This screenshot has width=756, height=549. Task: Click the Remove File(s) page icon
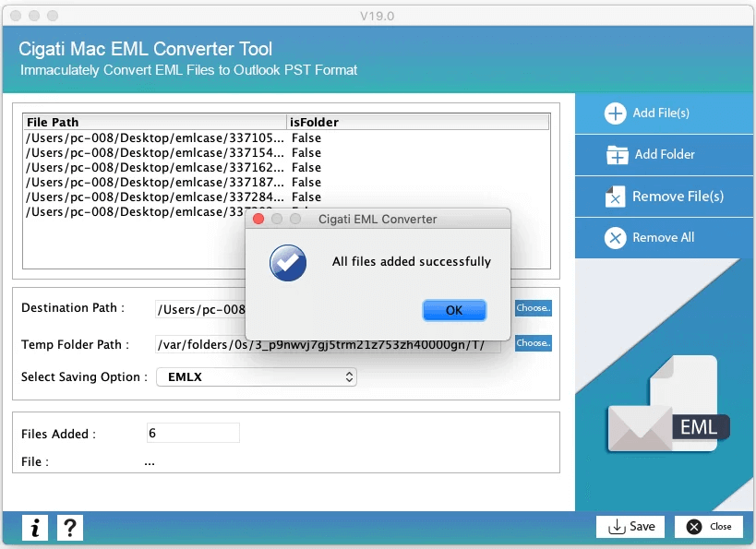coord(615,197)
